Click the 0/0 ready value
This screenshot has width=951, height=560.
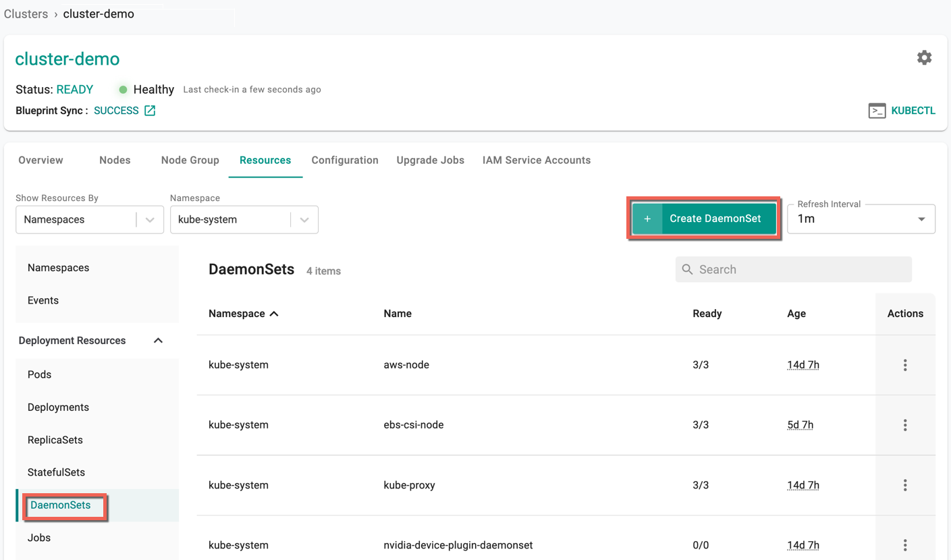click(x=701, y=545)
